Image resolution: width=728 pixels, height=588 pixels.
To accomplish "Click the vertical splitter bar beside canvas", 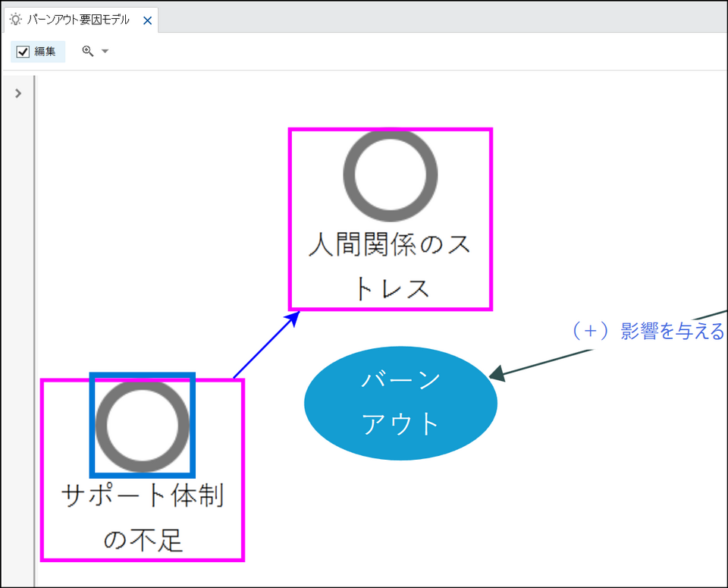I will 34,326.
